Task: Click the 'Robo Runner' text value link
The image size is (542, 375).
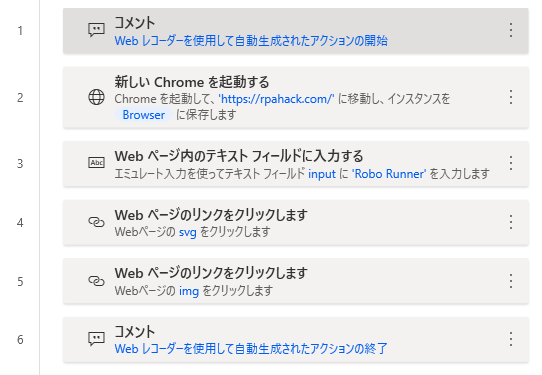Action: point(389,174)
